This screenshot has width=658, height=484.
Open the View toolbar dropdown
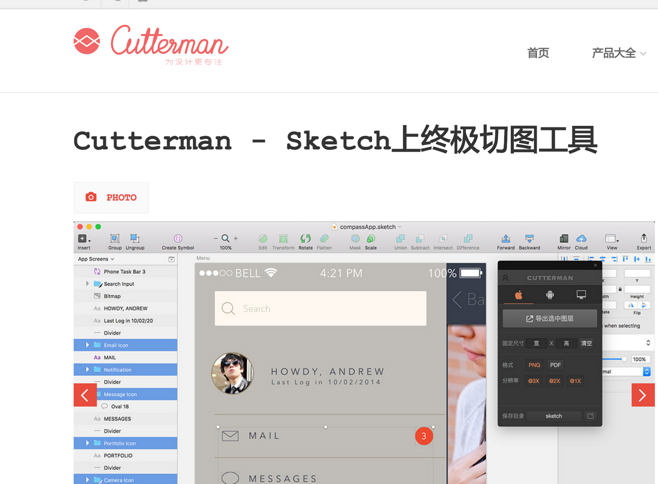612,238
